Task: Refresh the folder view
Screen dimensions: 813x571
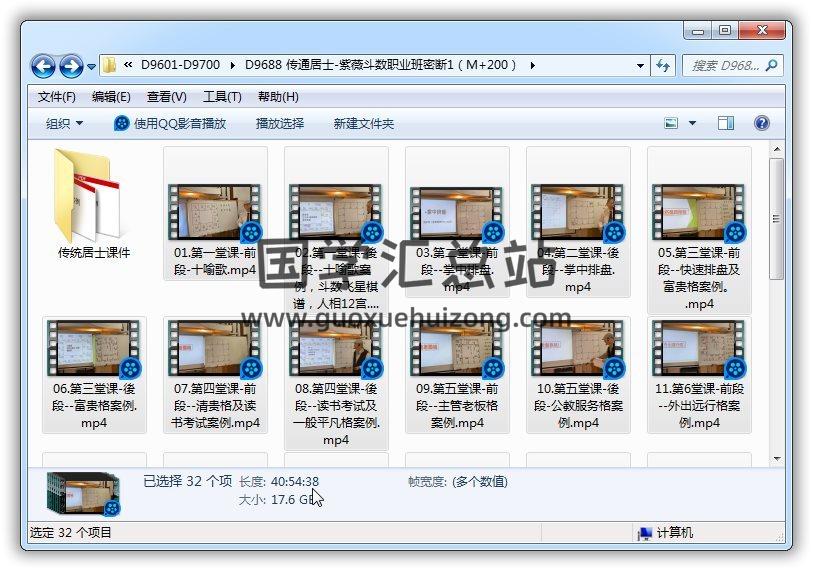Action: tap(663, 65)
